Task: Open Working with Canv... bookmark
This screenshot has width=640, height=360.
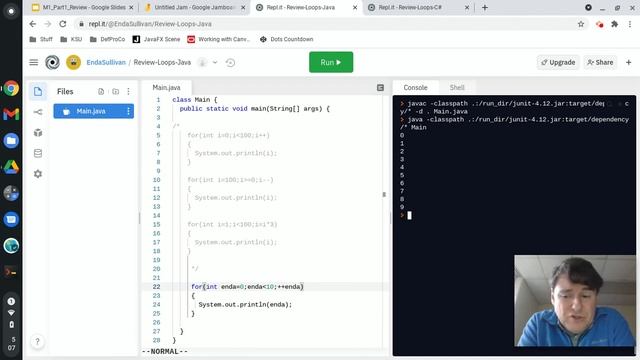Action: tap(219, 39)
